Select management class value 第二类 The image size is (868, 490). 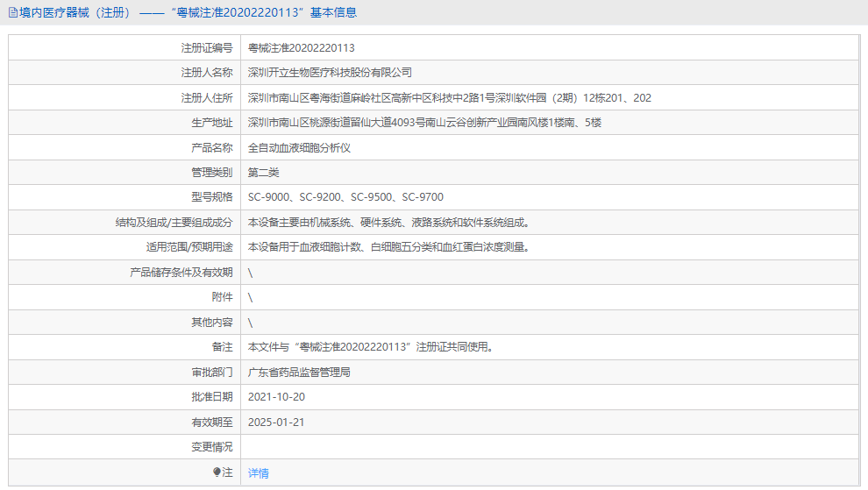pos(264,172)
